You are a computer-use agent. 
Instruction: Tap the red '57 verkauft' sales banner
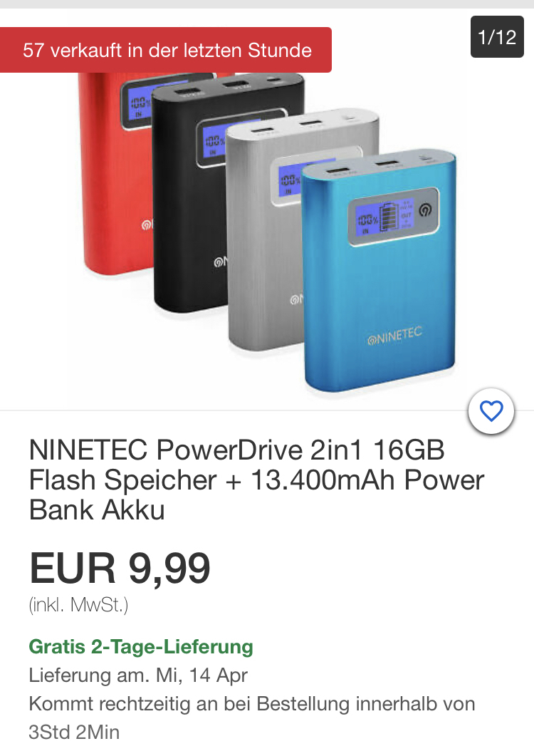click(166, 50)
